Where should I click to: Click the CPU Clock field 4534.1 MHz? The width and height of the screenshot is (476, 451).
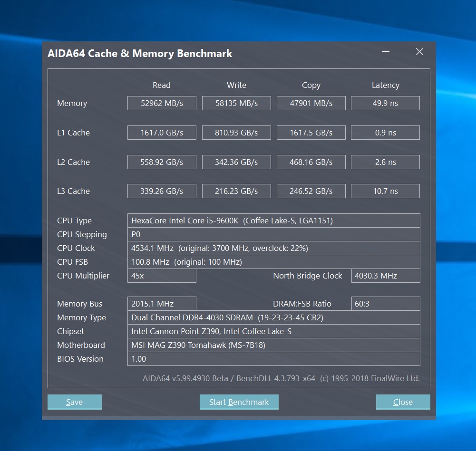(274, 248)
